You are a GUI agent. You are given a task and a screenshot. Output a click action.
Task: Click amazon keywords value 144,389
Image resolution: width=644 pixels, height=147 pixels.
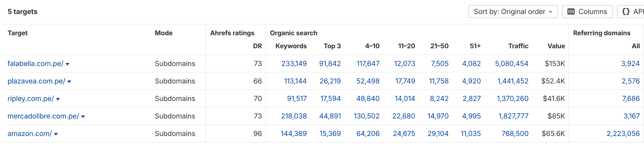(294, 134)
